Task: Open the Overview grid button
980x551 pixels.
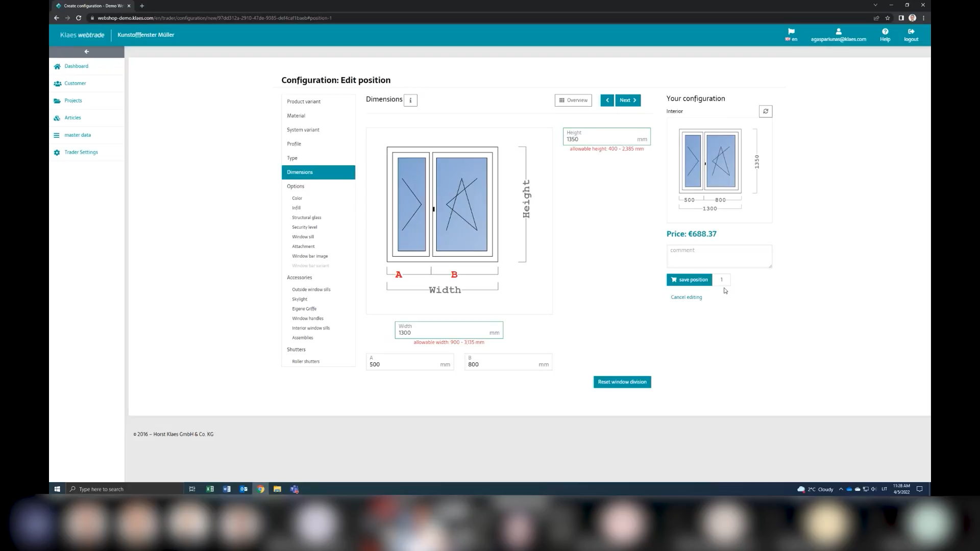Action: 573,101
